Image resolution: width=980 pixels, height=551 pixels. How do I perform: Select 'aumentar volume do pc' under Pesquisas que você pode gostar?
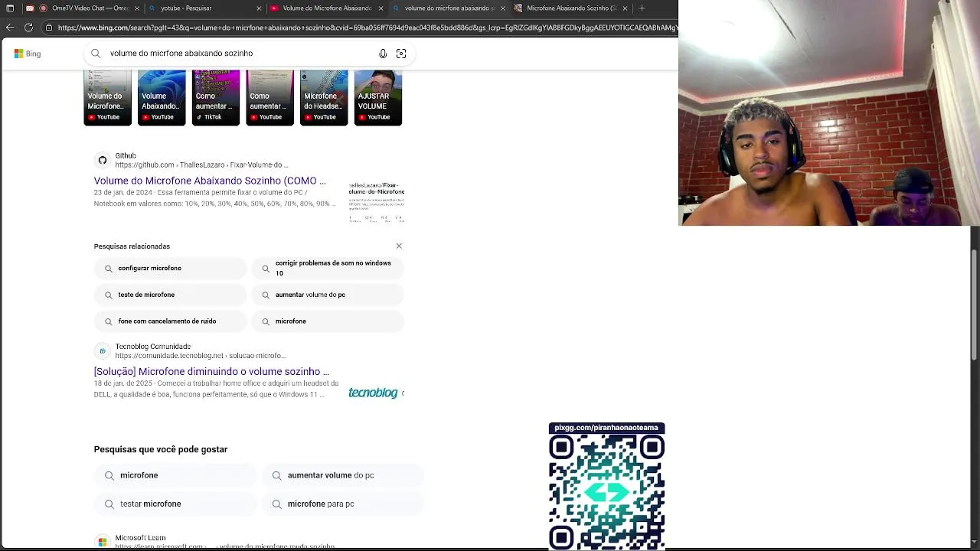343,475
